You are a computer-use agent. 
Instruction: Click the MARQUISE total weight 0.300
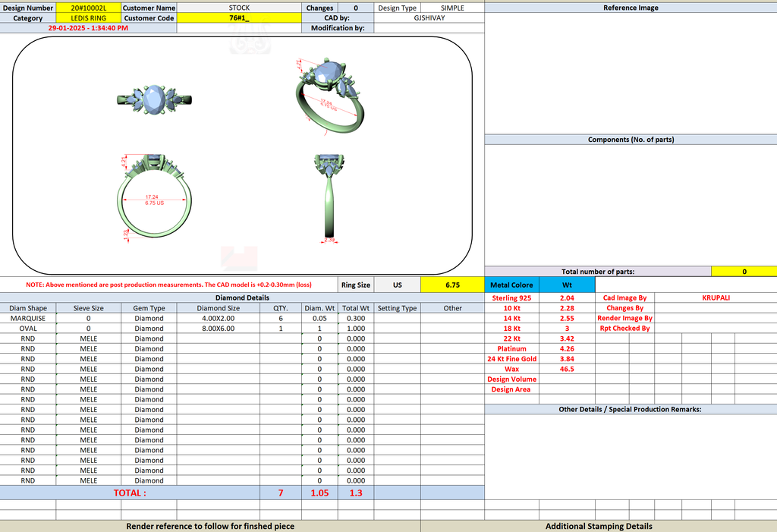[356, 318]
